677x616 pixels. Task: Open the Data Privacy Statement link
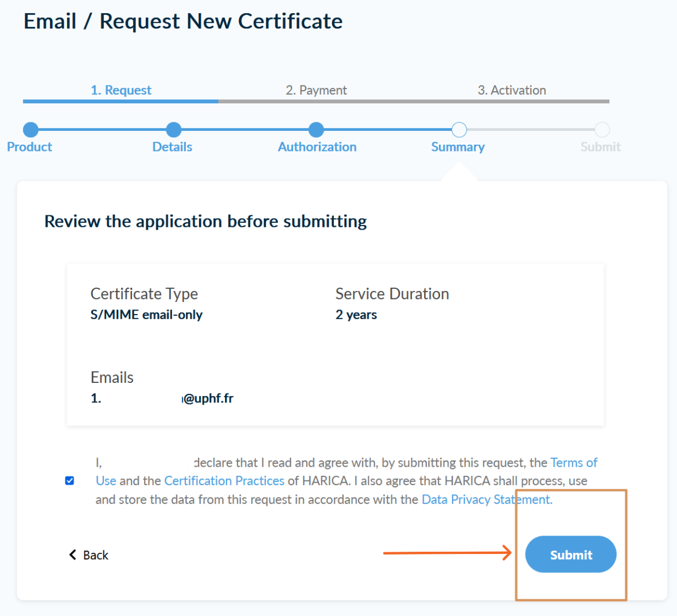click(x=487, y=499)
